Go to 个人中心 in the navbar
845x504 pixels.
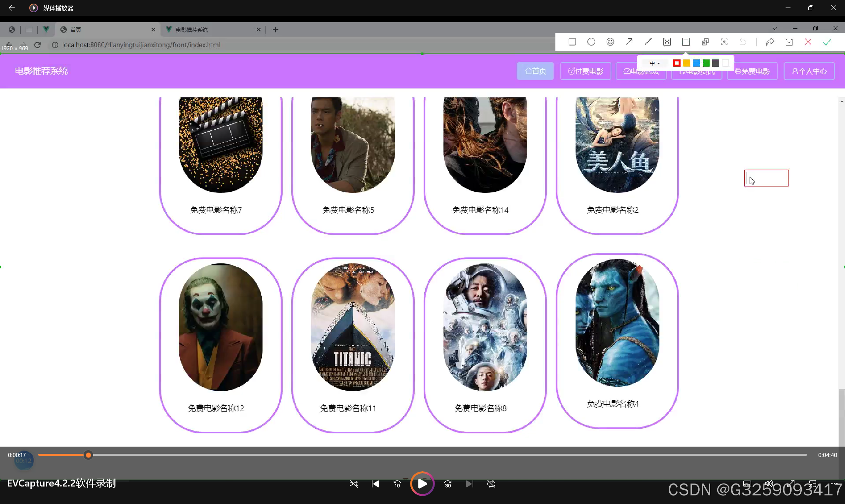(x=809, y=71)
